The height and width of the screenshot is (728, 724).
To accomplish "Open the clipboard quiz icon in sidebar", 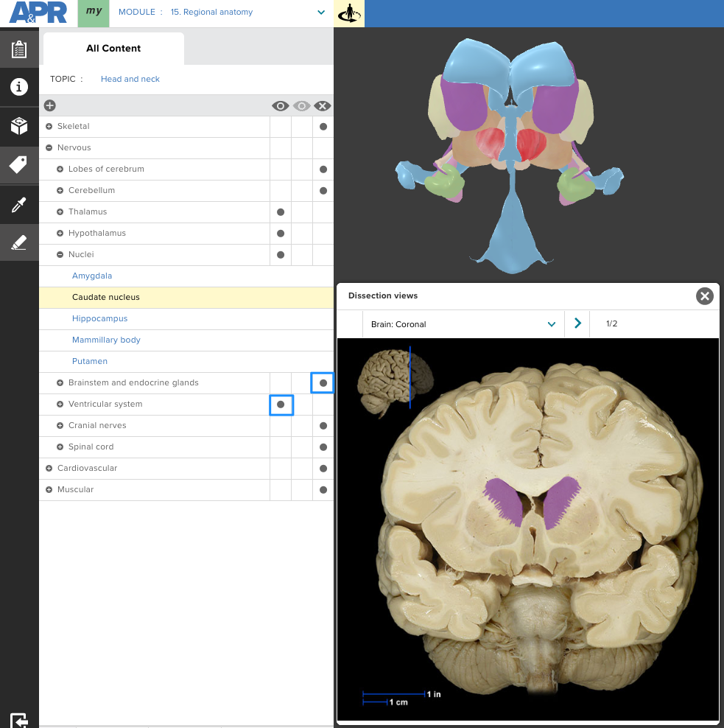I will coord(19,49).
